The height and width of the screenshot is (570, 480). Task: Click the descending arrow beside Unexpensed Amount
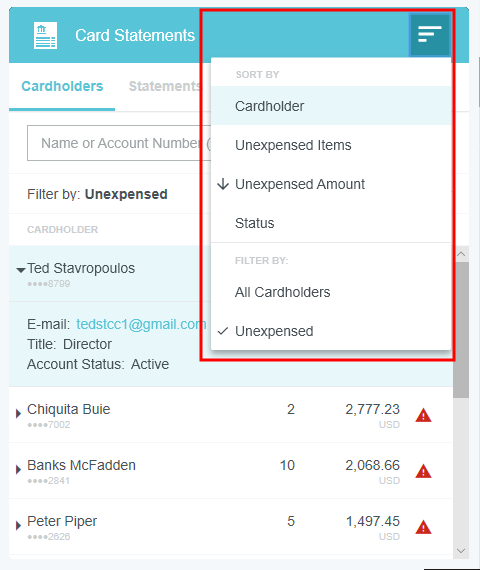223,184
